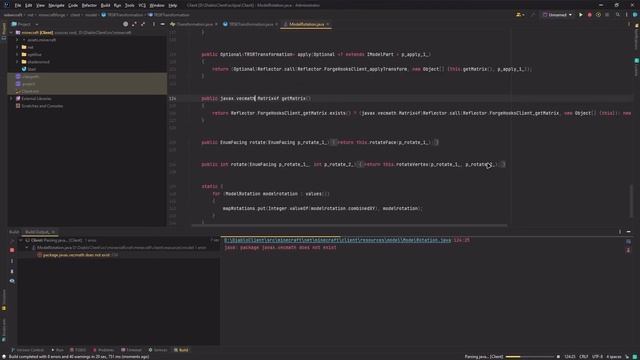The height and width of the screenshot is (360, 640).
Task: Open the user account dropdown icon
Action: 520,15
